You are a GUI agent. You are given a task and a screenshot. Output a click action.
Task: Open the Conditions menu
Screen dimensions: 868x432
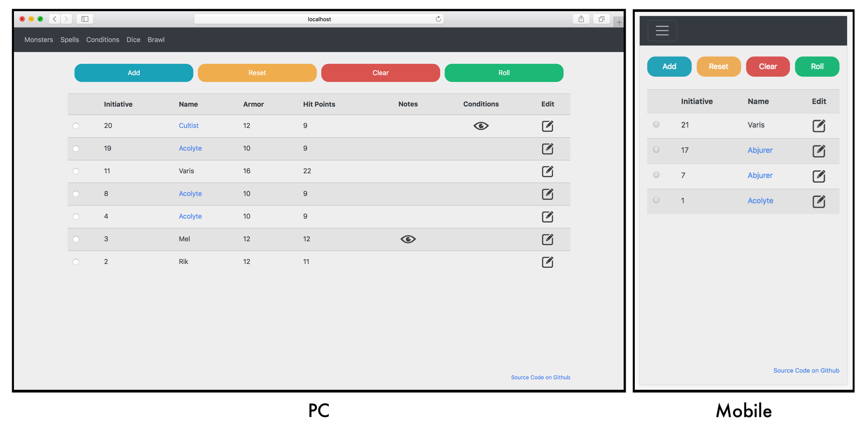click(102, 39)
